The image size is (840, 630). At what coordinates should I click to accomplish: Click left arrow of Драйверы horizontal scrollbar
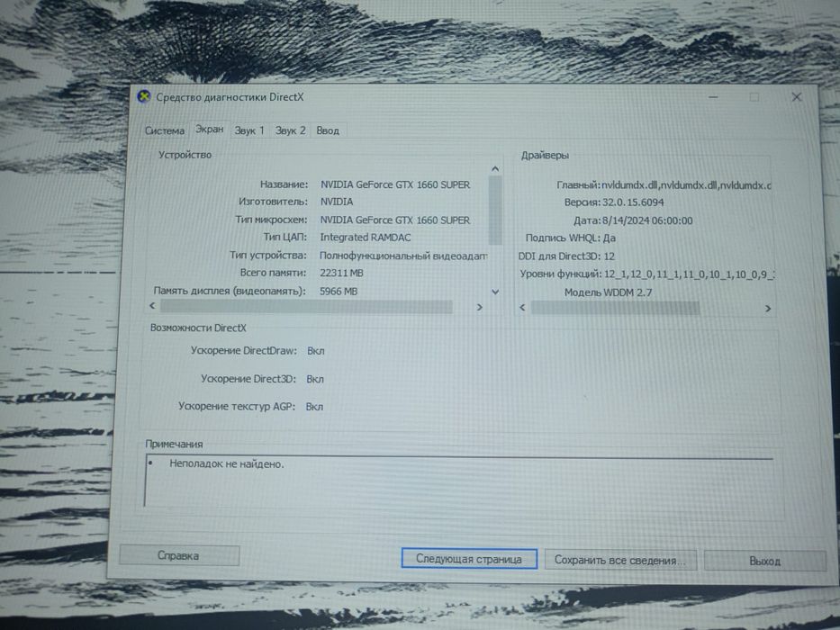coord(522,308)
